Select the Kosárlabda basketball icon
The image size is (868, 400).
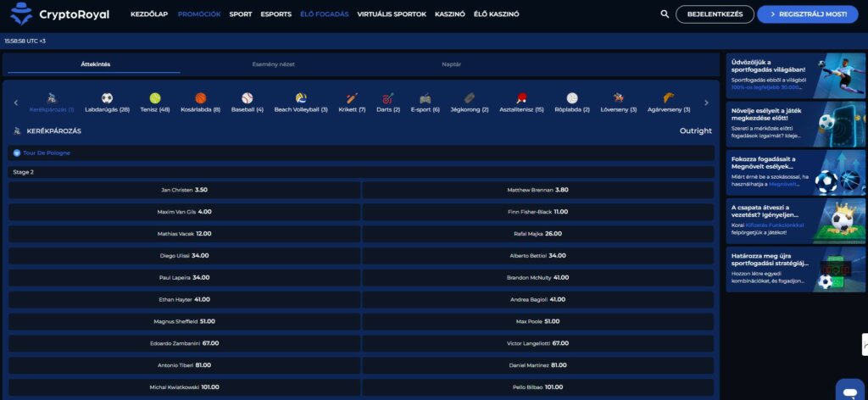click(200, 98)
